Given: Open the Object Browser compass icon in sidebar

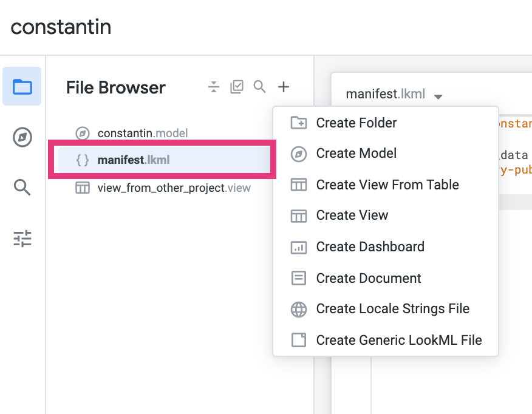Looking at the screenshot, I should point(22,137).
